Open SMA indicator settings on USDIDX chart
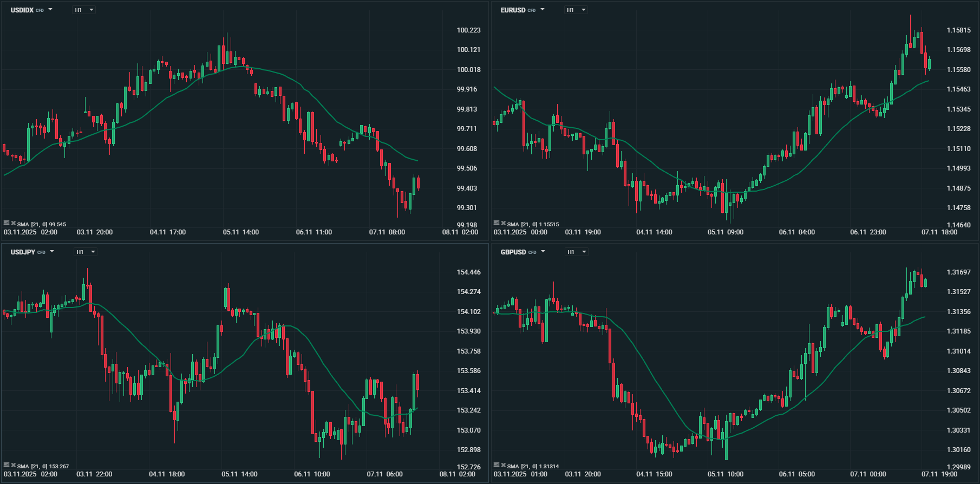This screenshot has height=484, width=980. tap(6, 223)
